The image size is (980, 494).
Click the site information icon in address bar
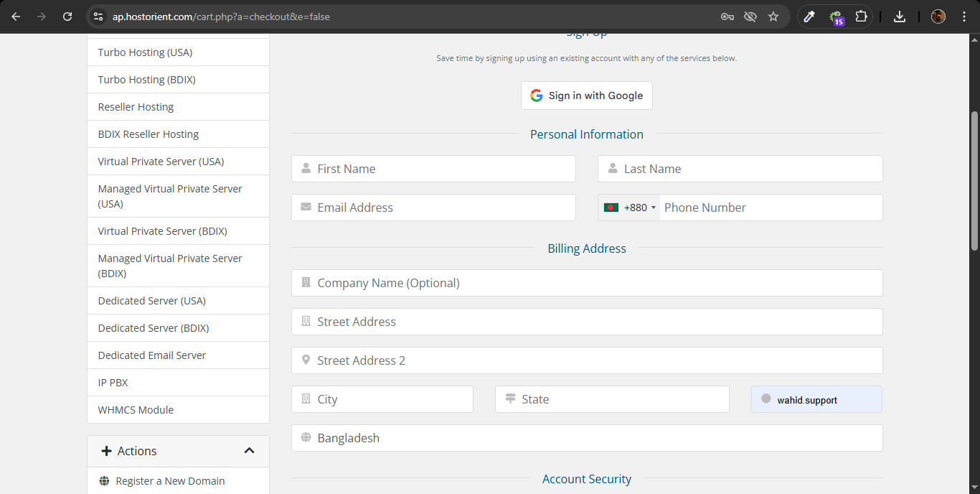(98, 17)
